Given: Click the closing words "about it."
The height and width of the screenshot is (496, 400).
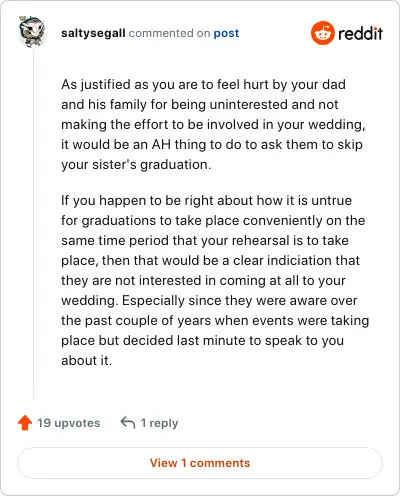Looking at the screenshot, I should coord(86,360).
